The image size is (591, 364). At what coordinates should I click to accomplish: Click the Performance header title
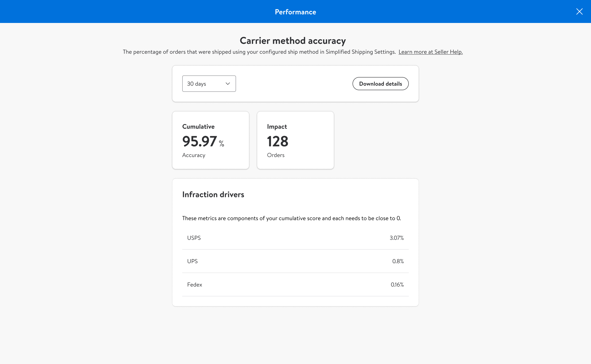click(x=295, y=12)
